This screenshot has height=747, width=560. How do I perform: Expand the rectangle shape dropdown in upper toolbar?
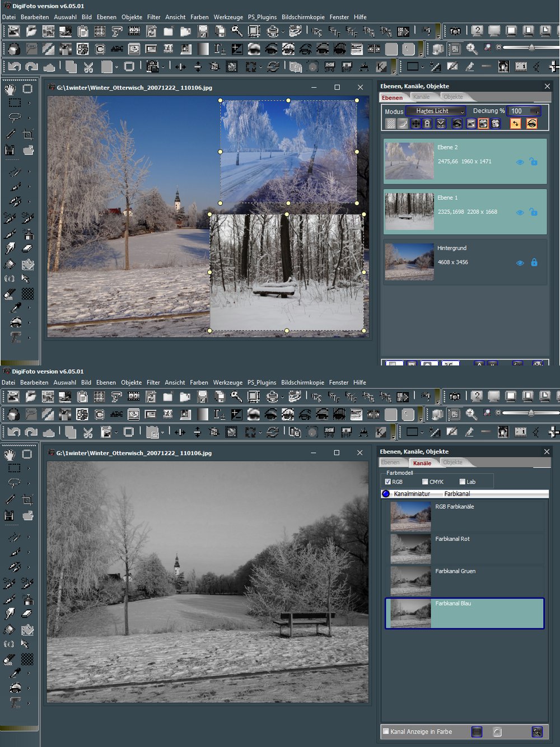click(x=423, y=67)
